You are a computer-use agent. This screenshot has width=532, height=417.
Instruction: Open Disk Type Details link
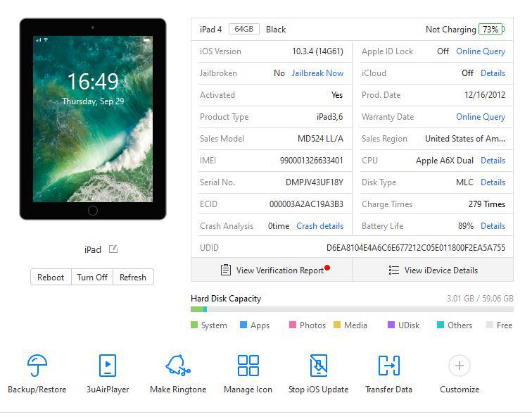(x=493, y=182)
